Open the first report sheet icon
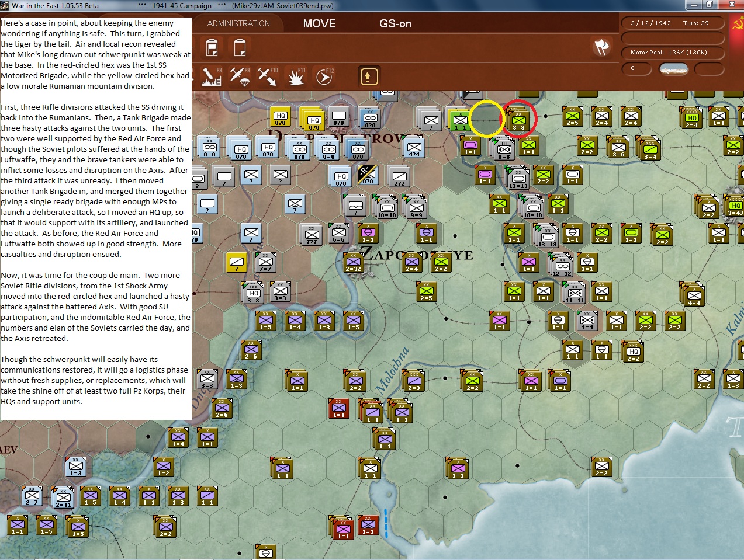Screen dimensions: 744x560 (x=212, y=47)
